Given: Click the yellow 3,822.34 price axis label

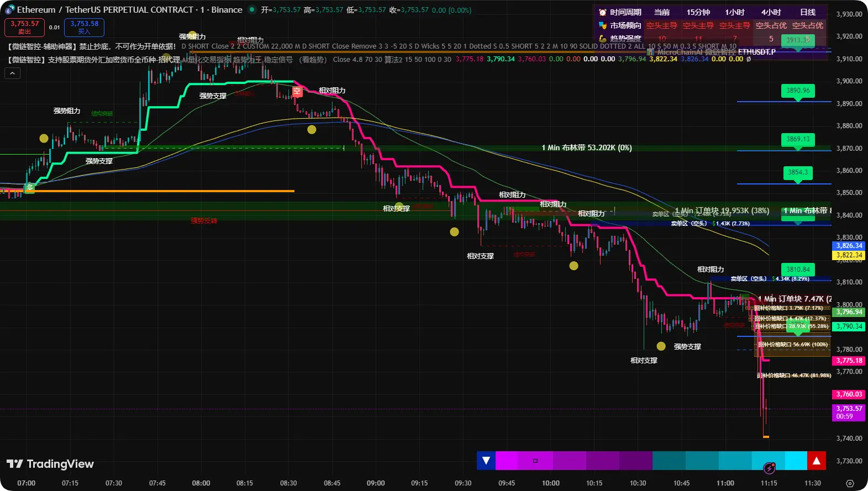Looking at the screenshot, I should click(849, 255).
